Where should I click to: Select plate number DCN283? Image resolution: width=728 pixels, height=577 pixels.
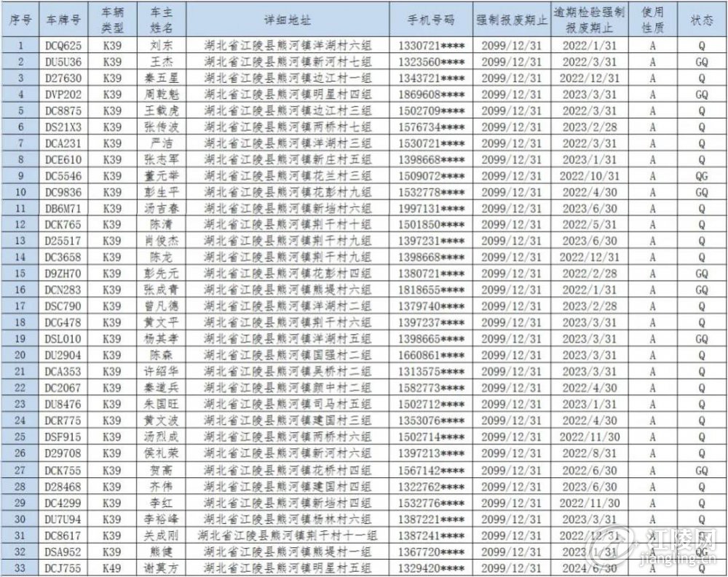click(63, 290)
